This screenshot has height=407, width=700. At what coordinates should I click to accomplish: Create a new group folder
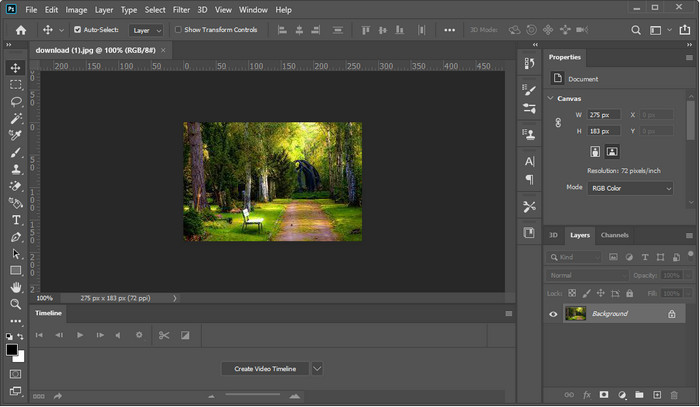[639, 395]
